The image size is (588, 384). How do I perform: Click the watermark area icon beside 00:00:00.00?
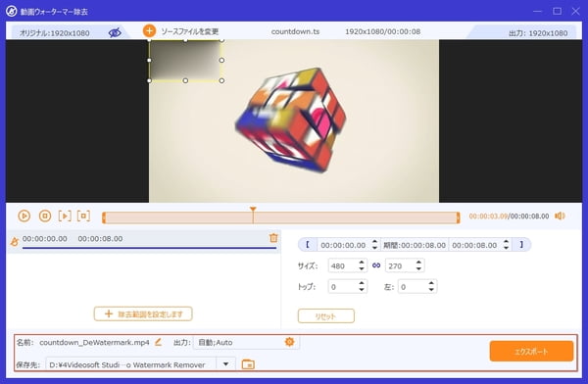15,242
